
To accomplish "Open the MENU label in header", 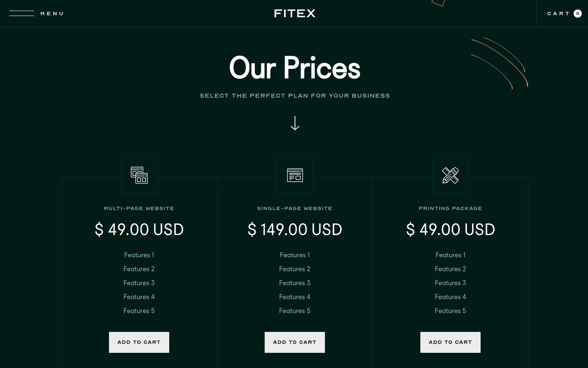I will [x=52, y=13].
